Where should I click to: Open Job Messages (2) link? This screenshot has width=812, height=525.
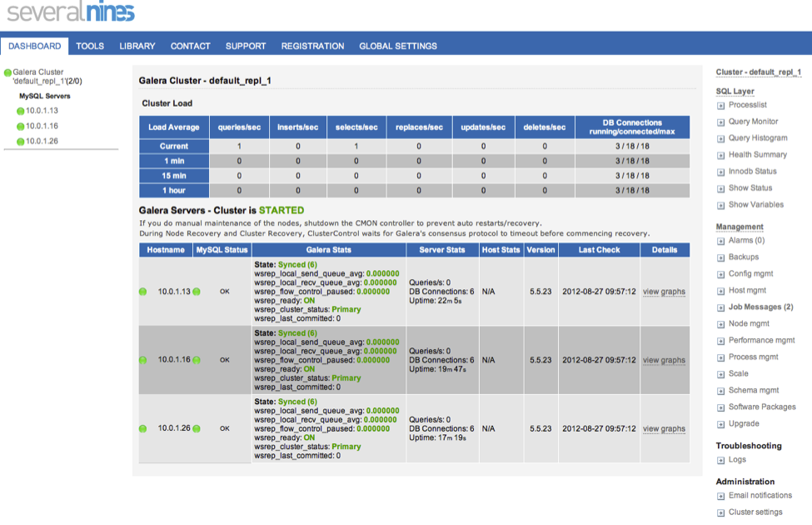click(x=760, y=307)
